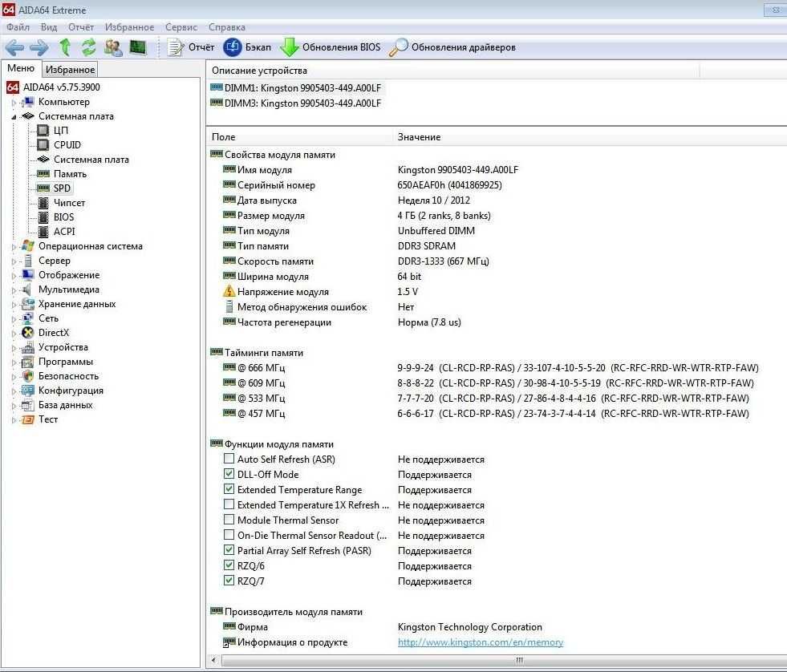Expand the Устройства tree node
Viewport: 787px width, 672px height.
[14, 348]
